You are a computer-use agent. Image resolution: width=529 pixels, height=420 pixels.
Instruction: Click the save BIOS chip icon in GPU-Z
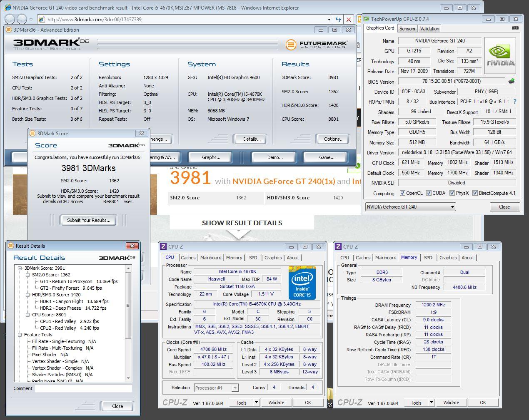tap(512, 81)
